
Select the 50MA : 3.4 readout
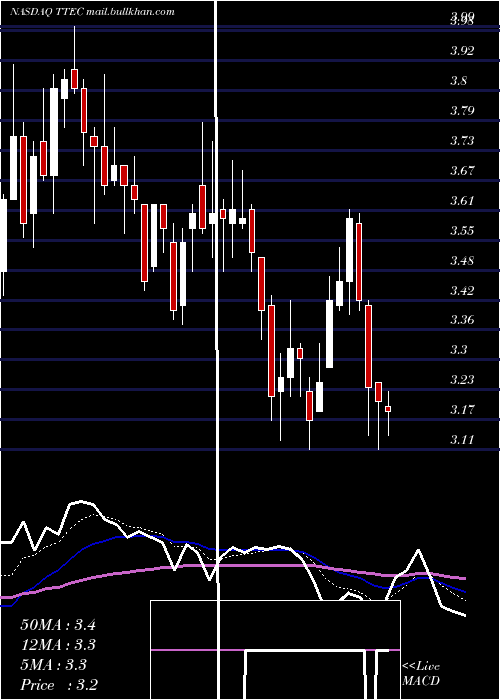coord(58,625)
